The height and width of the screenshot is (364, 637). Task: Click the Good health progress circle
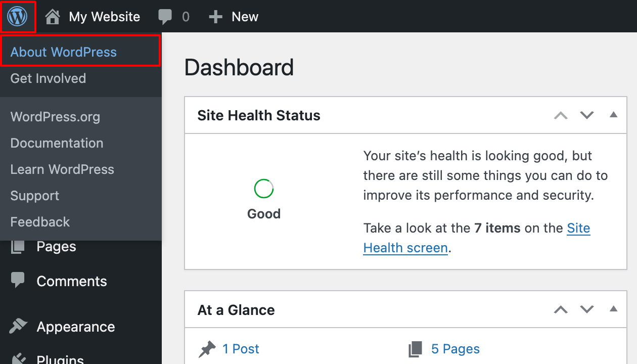tap(263, 188)
